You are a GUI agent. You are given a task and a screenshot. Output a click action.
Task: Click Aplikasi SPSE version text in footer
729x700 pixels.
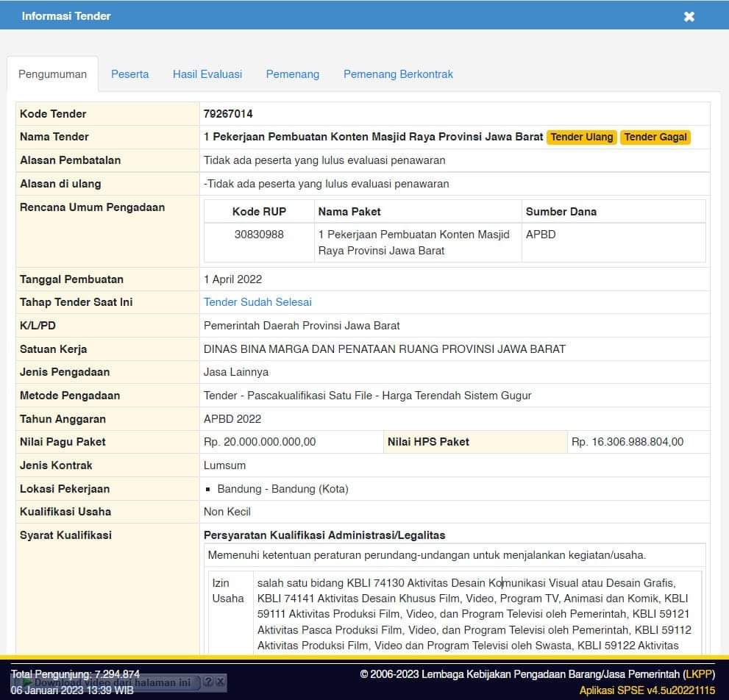[x=647, y=690]
